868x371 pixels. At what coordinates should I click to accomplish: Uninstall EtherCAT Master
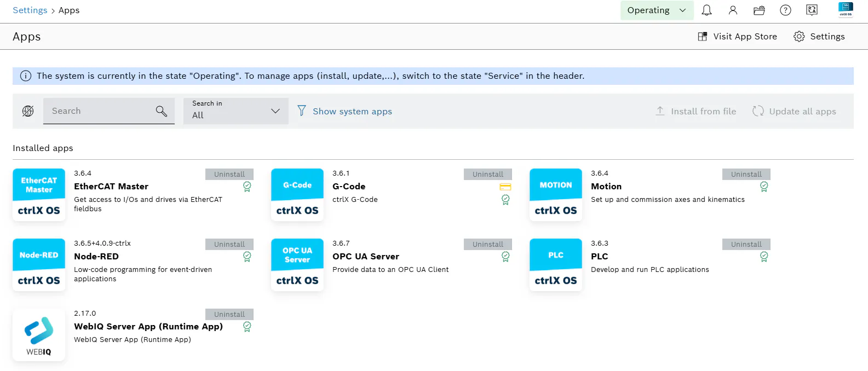[229, 174]
